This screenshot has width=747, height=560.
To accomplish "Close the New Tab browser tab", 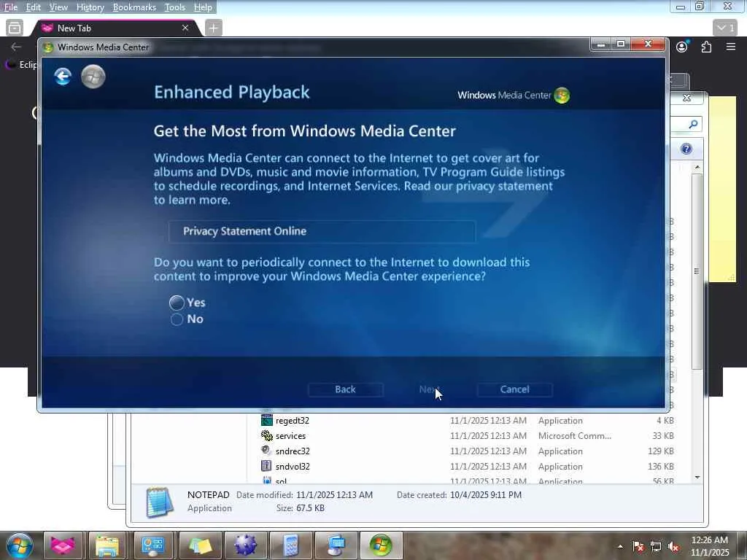I will tap(185, 28).
